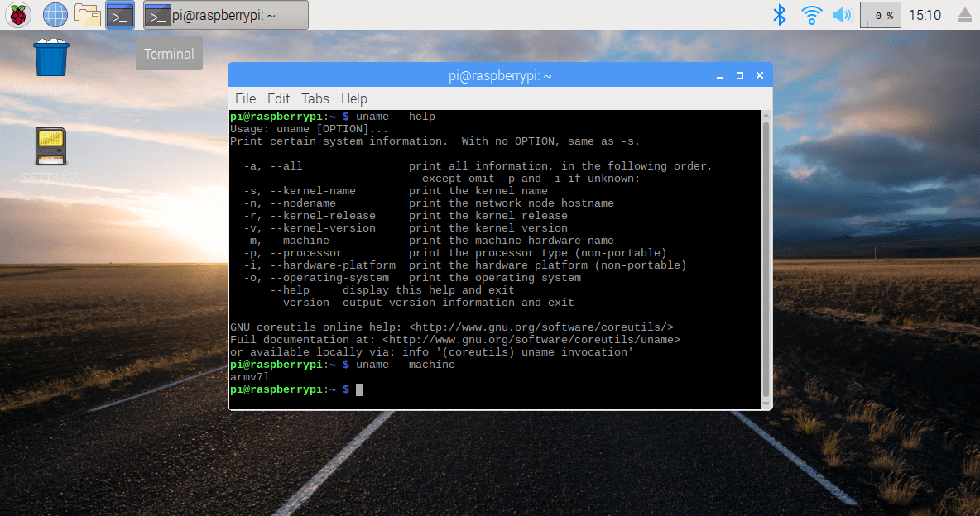980x516 pixels.
Task: Click the pi@raspberrypi window title bar
Action: [499, 74]
